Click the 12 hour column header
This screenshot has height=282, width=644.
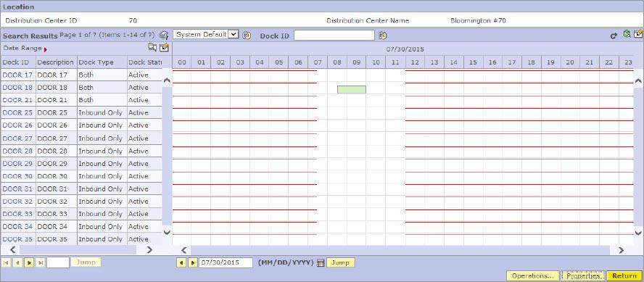[x=416, y=62]
